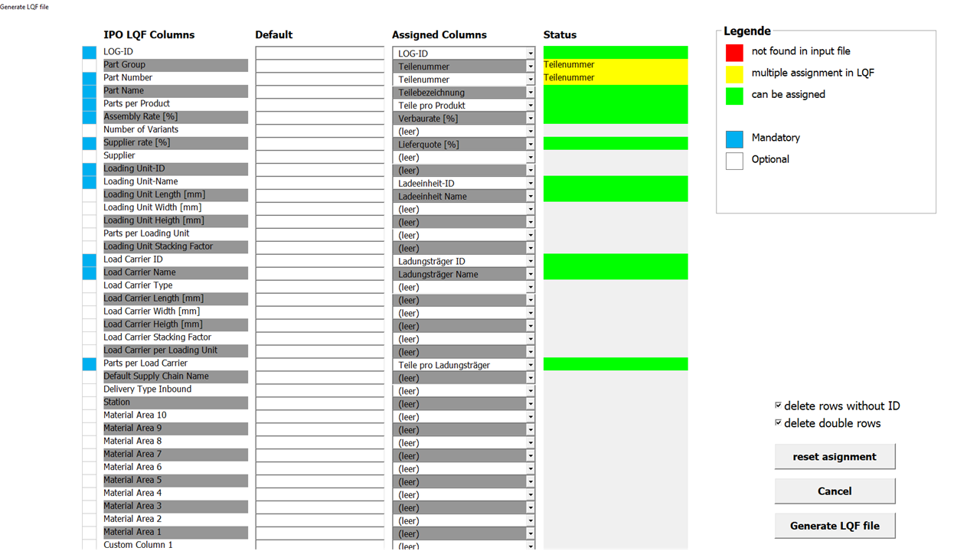Click the Default field for Part Number
This screenshot has height=551, width=980.
[x=320, y=79]
